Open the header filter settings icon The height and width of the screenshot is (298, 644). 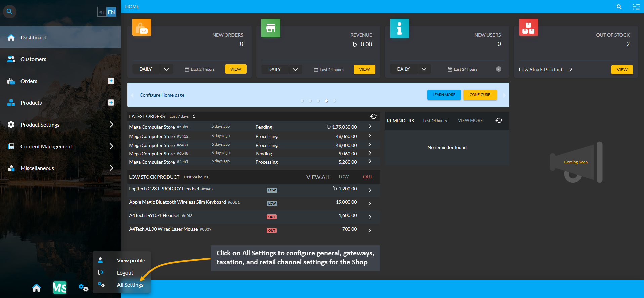(636, 7)
